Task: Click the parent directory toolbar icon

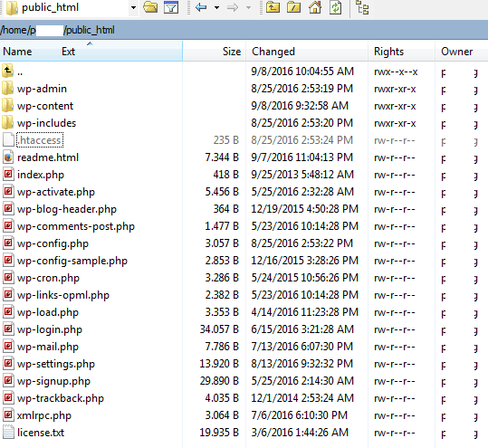Action: (x=273, y=7)
